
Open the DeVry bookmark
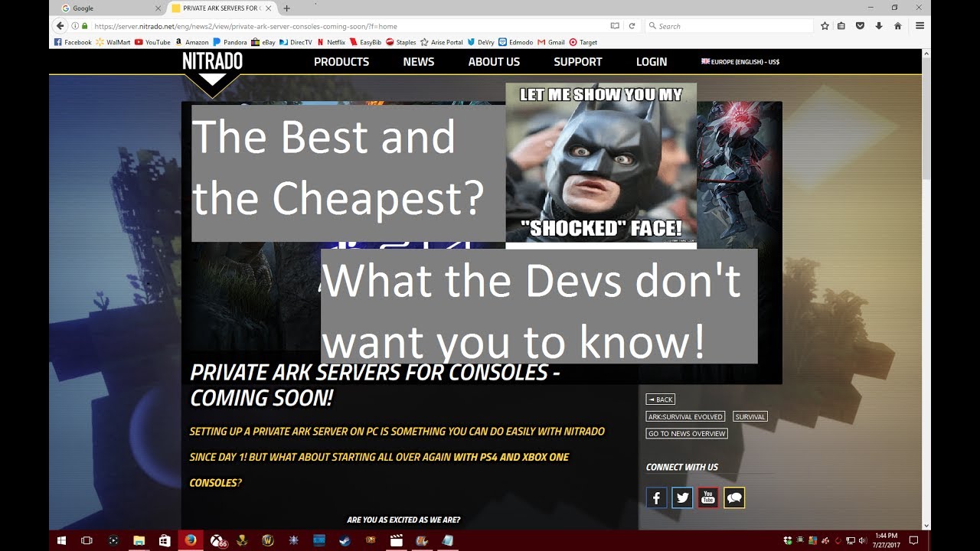coord(482,42)
